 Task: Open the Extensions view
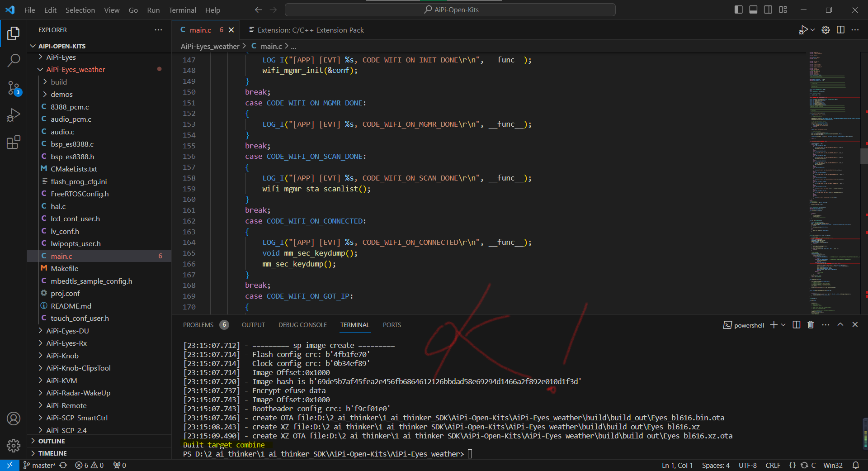point(14,143)
